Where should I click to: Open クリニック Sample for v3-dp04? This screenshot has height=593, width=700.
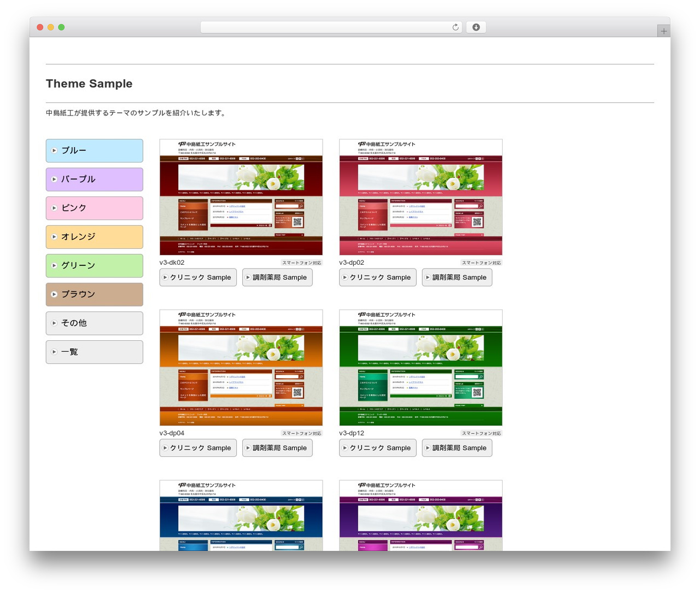click(x=198, y=448)
